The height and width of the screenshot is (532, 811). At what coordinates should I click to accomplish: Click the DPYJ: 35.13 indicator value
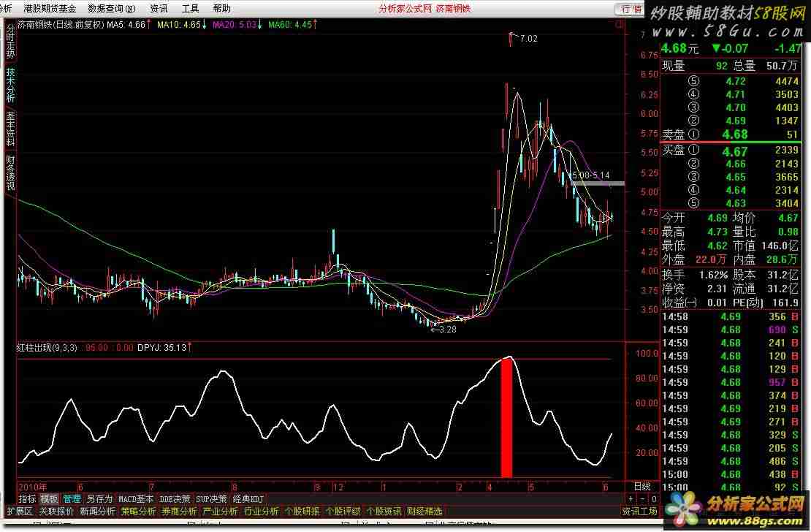click(x=164, y=348)
